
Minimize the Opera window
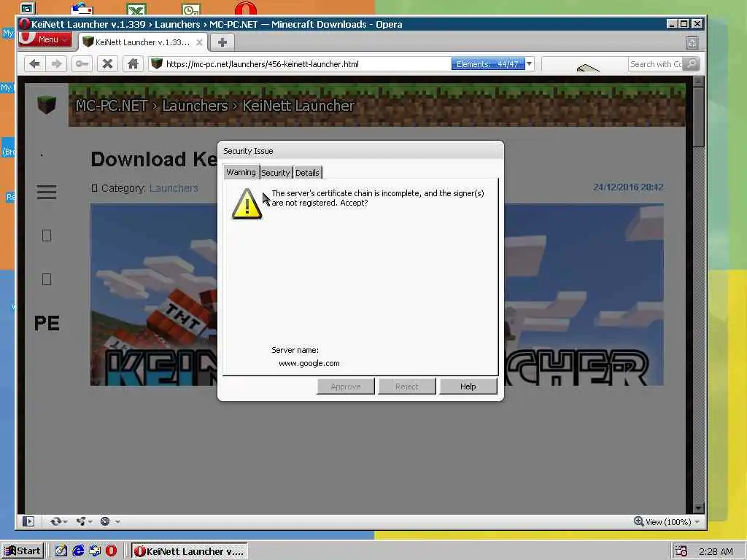672,24
